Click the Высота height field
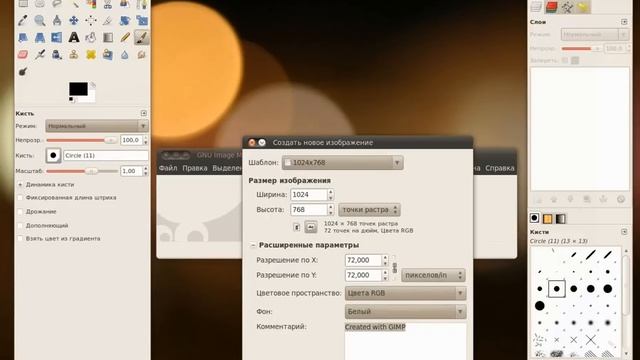Image resolution: width=640 pixels, height=360 pixels. tap(309, 210)
